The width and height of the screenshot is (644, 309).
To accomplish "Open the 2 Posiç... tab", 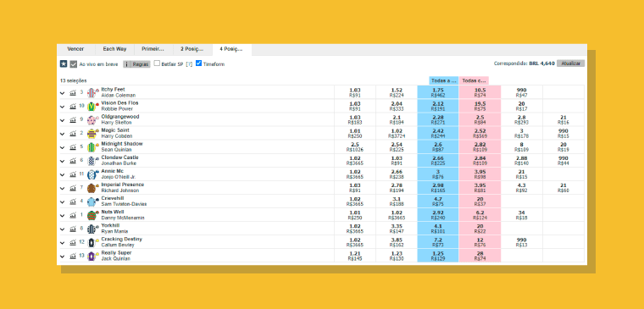I will (192, 49).
